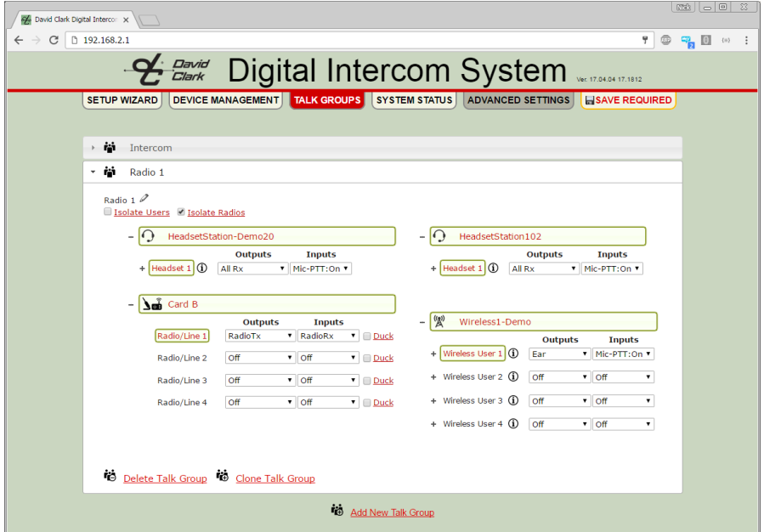Click the Add New Talk Group icon

click(x=337, y=510)
